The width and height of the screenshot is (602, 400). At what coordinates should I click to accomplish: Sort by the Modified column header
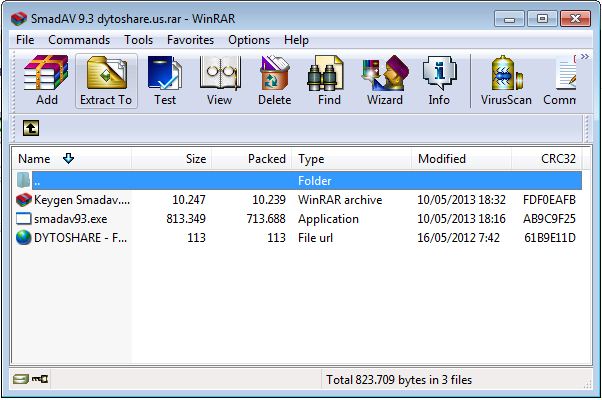[461, 159]
